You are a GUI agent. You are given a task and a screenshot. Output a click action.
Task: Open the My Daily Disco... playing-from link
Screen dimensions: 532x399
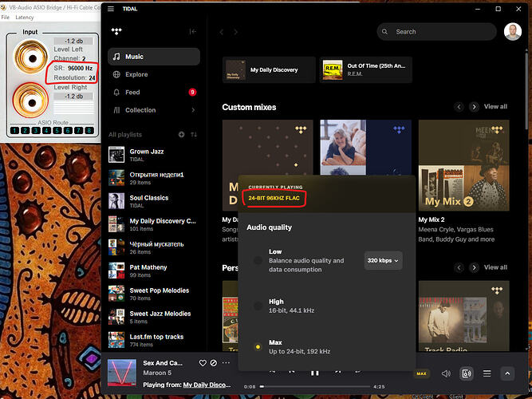coord(207,385)
